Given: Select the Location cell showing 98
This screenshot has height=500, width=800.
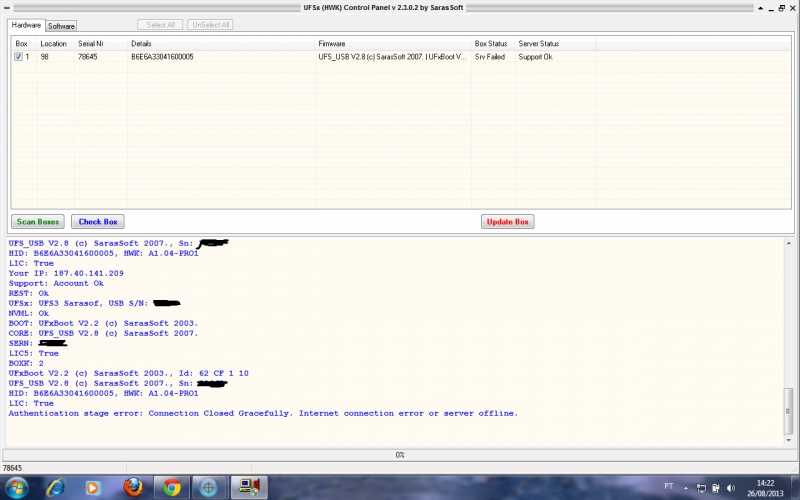Looking at the screenshot, I should click(x=56, y=57).
